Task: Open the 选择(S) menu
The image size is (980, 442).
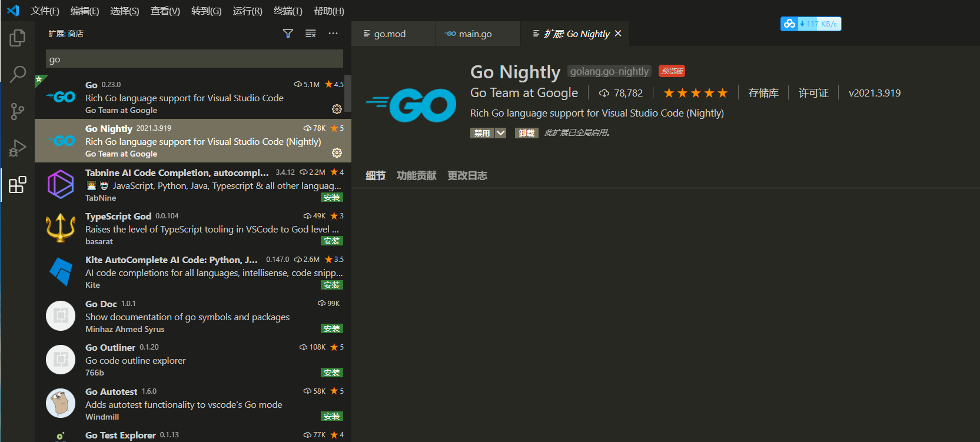Action: [x=125, y=11]
